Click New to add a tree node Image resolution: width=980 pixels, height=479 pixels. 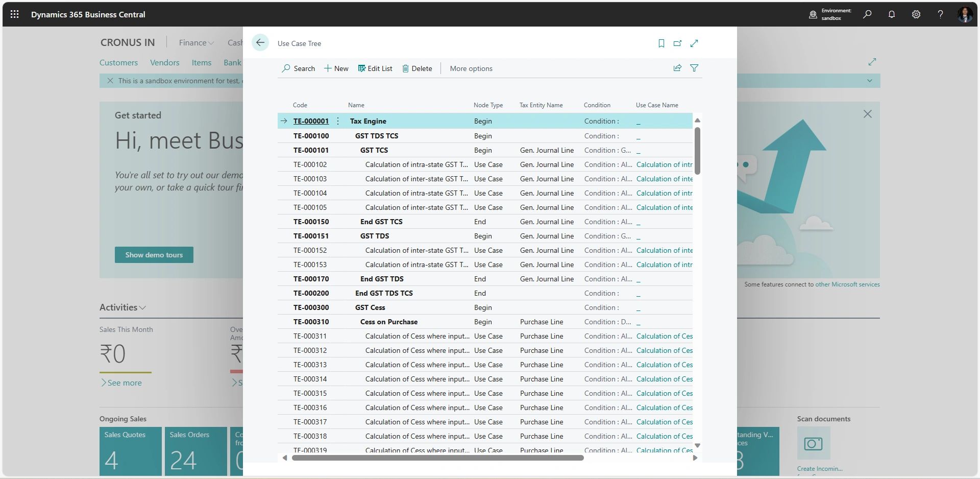point(336,68)
